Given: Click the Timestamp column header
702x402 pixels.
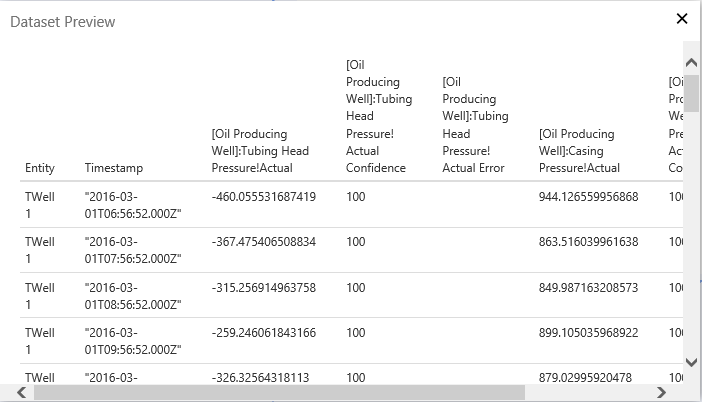Looking at the screenshot, I should 114,168.
